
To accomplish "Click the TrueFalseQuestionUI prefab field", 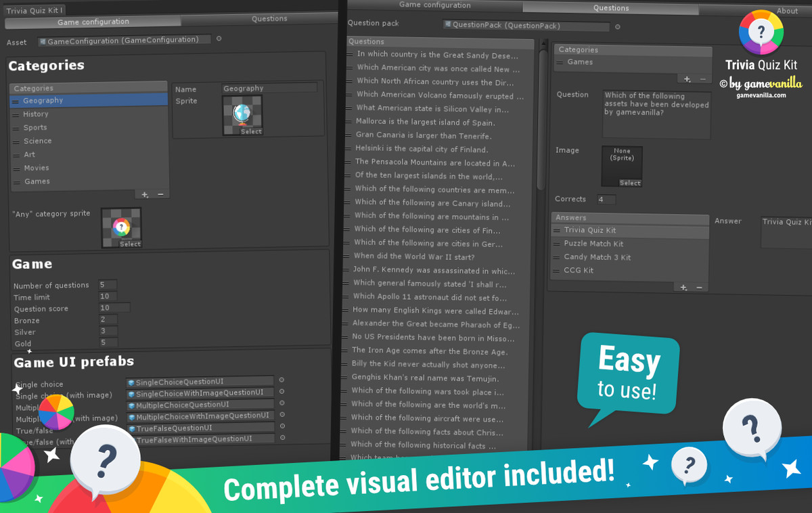I will click(200, 428).
